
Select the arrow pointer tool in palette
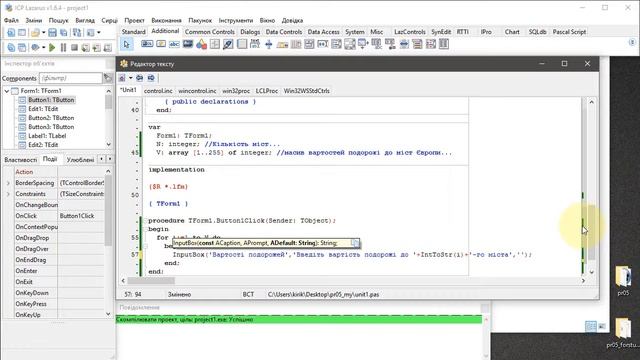[127, 44]
